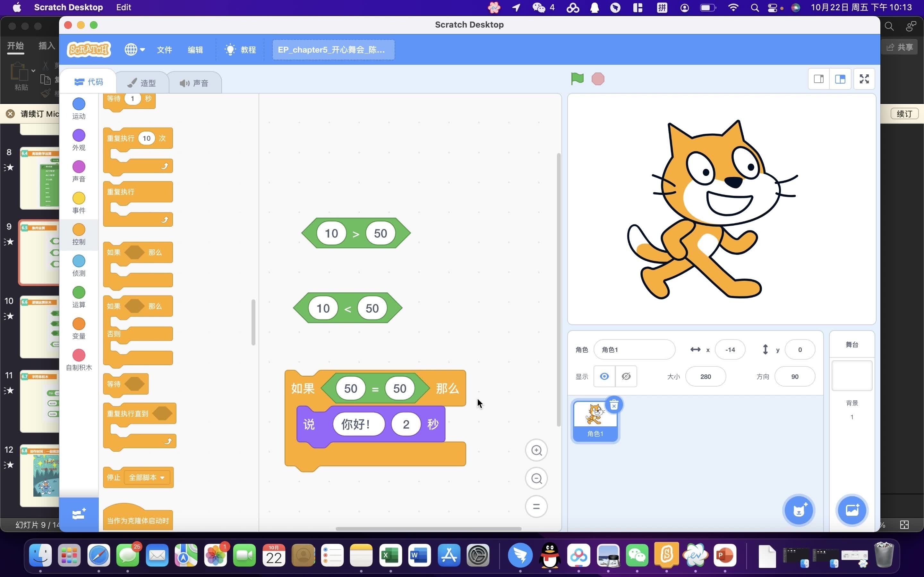
Task: Delete sprite 角色1 with trash icon
Action: (613, 405)
